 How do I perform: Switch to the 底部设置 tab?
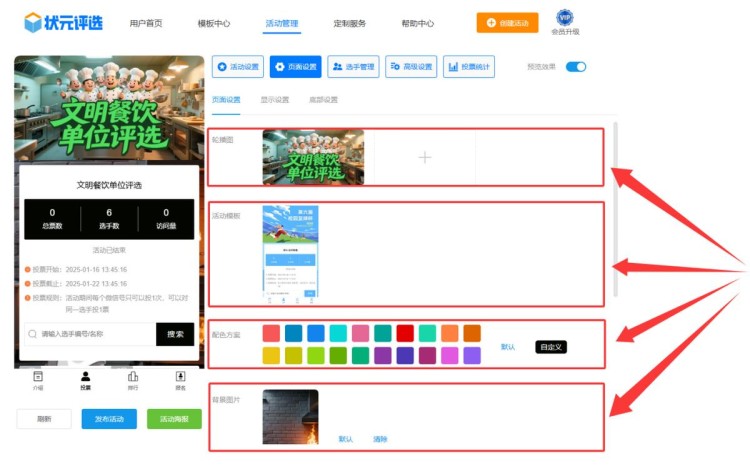point(322,100)
